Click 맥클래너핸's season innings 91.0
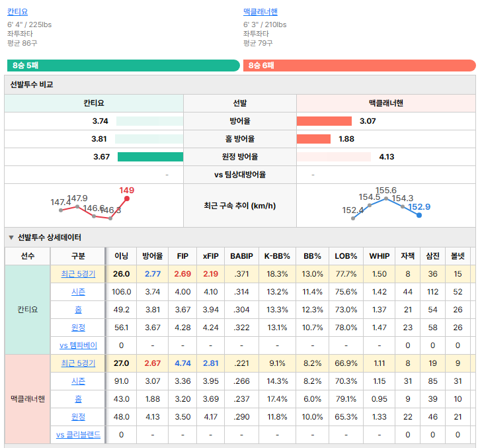This screenshot has height=448, width=480. click(121, 381)
